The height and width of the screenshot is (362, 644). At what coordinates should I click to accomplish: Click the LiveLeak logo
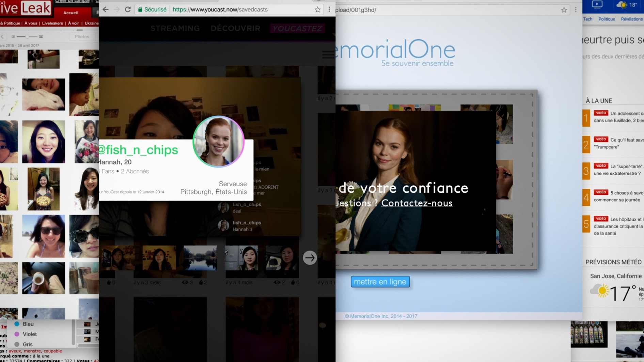(x=26, y=8)
